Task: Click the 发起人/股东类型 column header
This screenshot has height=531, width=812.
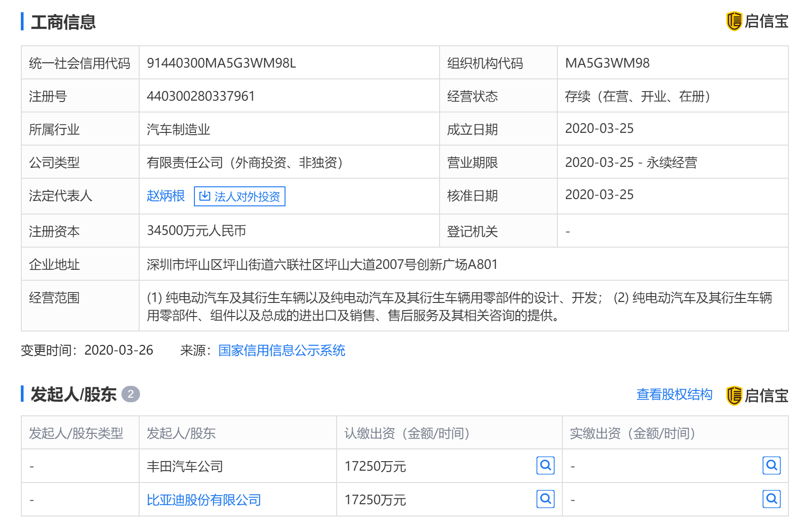Action: tap(76, 433)
